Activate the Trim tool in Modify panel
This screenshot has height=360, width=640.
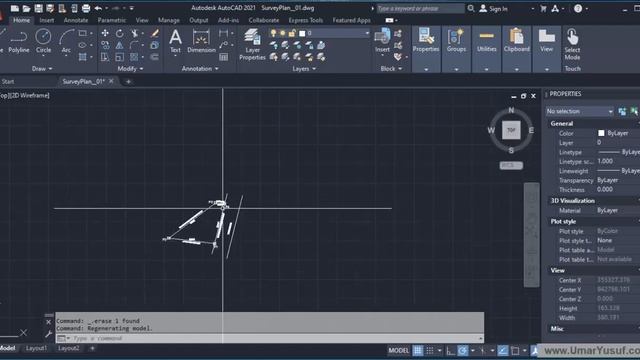point(134,33)
